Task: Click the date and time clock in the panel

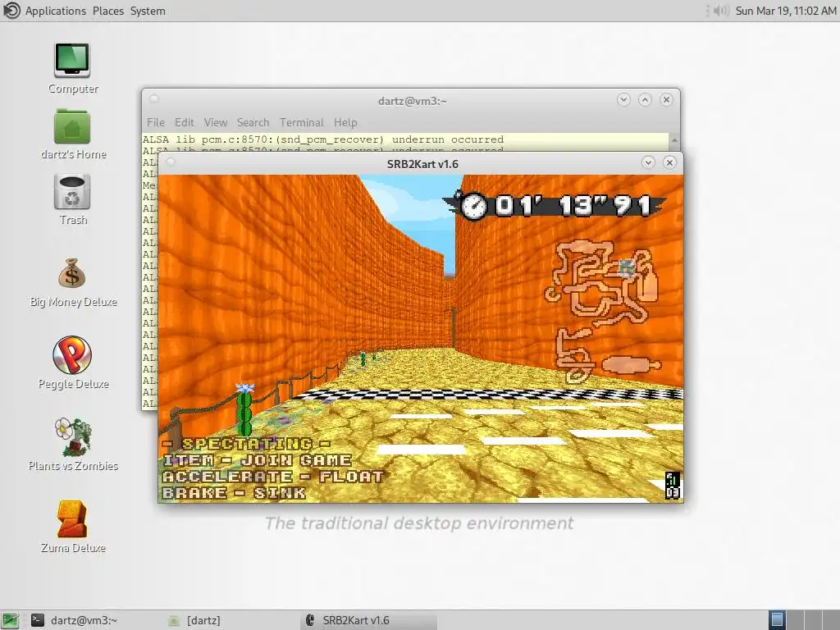Action: [x=785, y=11]
